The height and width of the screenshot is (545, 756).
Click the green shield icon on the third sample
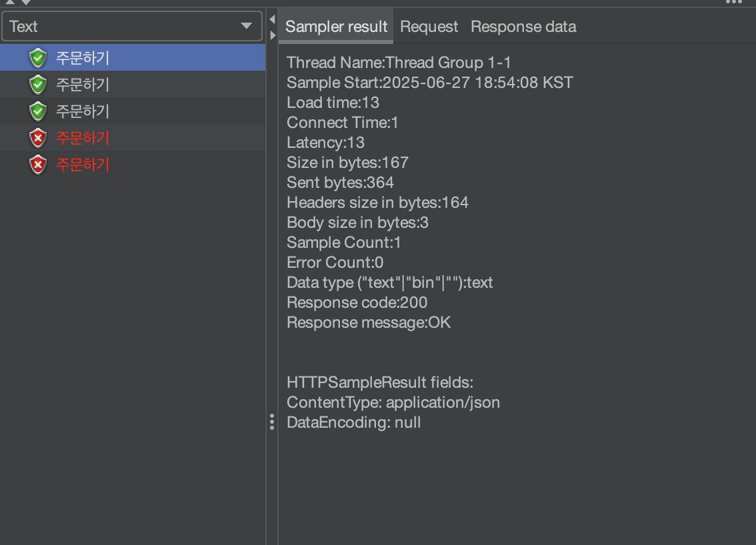38,111
